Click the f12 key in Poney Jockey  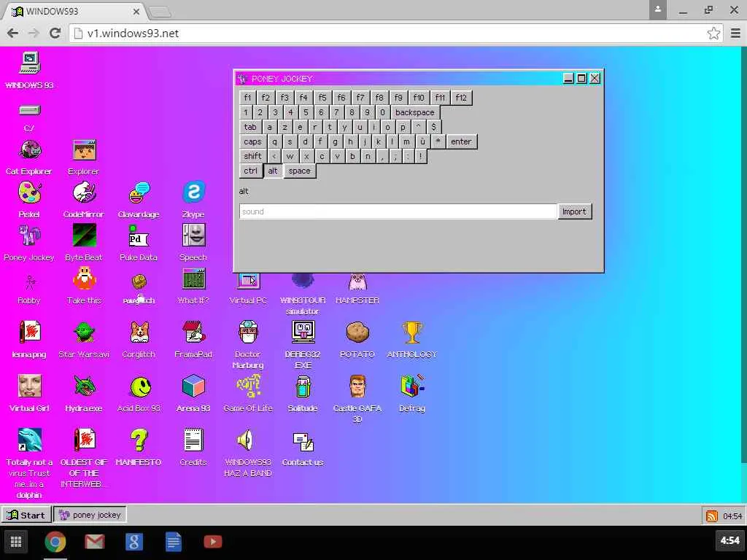pyautogui.click(x=461, y=98)
